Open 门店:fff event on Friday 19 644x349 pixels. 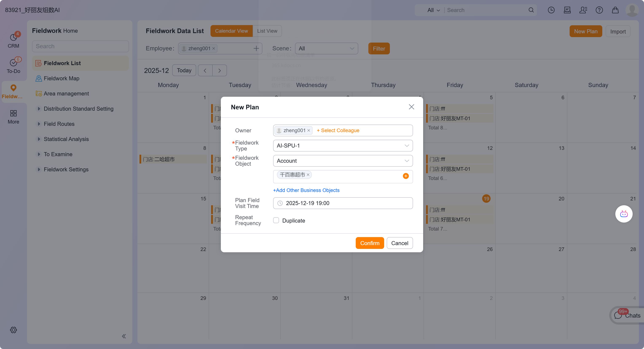[x=459, y=210]
